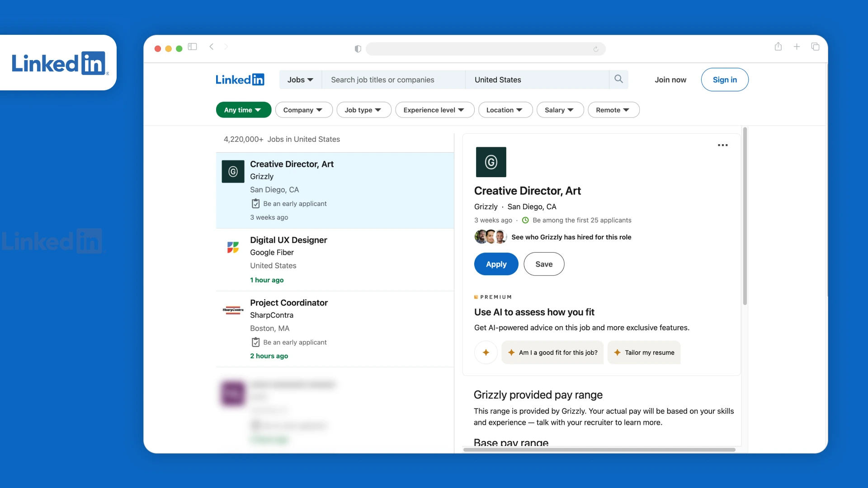The height and width of the screenshot is (488, 868).
Task: Click the round AI sparkle icon button
Action: [x=486, y=352]
